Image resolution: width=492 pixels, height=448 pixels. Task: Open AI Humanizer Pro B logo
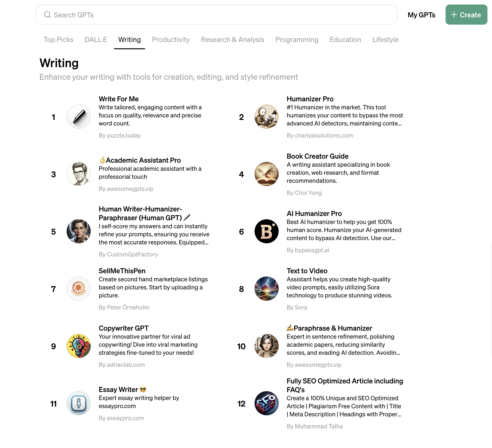coord(267,232)
